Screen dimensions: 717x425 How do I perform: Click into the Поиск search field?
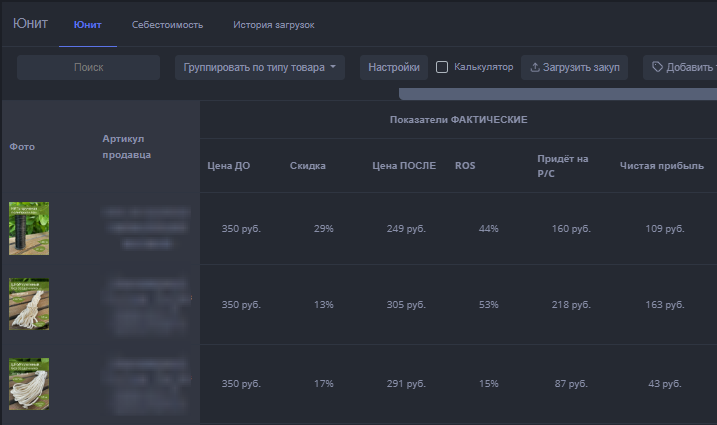point(88,67)
